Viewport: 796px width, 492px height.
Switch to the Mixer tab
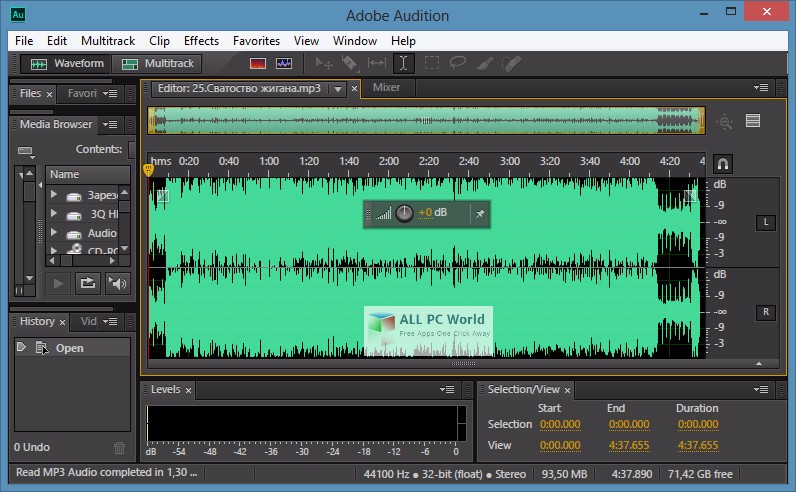pos(386,87)
